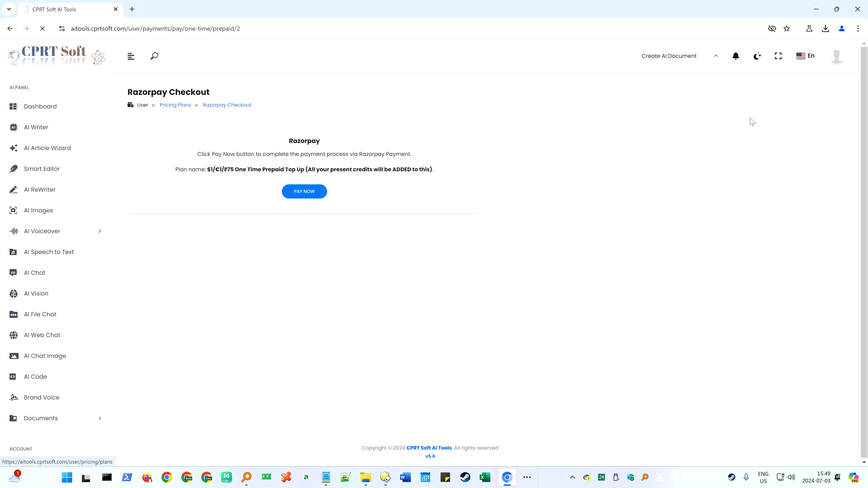Open AI Images sidebar item
Screen dimensions: 868x488
click(x=38, y=211)
